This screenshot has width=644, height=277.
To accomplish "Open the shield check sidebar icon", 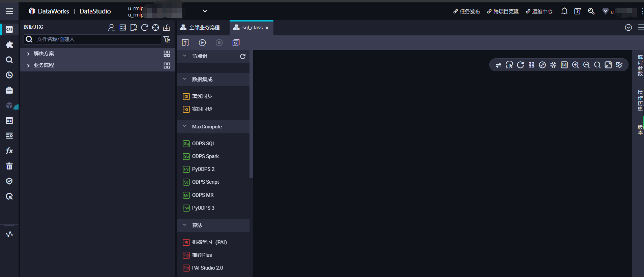I will [x=9, y=181].
